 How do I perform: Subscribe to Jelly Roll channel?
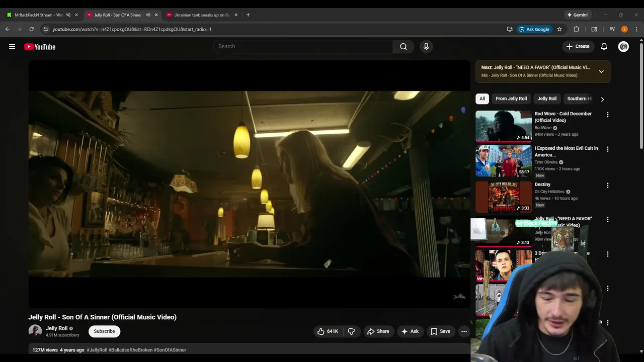104,331
